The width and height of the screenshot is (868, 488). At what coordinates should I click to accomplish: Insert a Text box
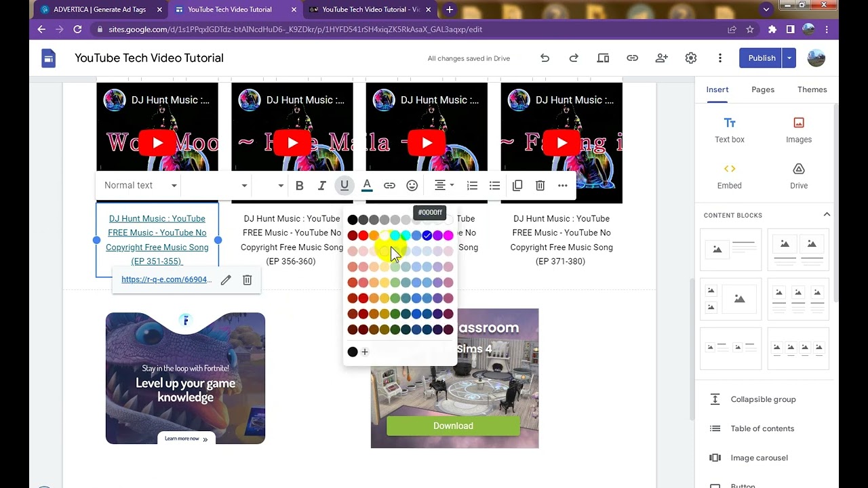coord(730,130)
